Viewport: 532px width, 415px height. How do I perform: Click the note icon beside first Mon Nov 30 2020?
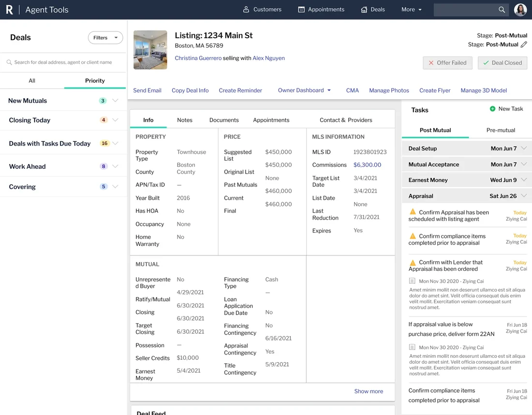412,281
